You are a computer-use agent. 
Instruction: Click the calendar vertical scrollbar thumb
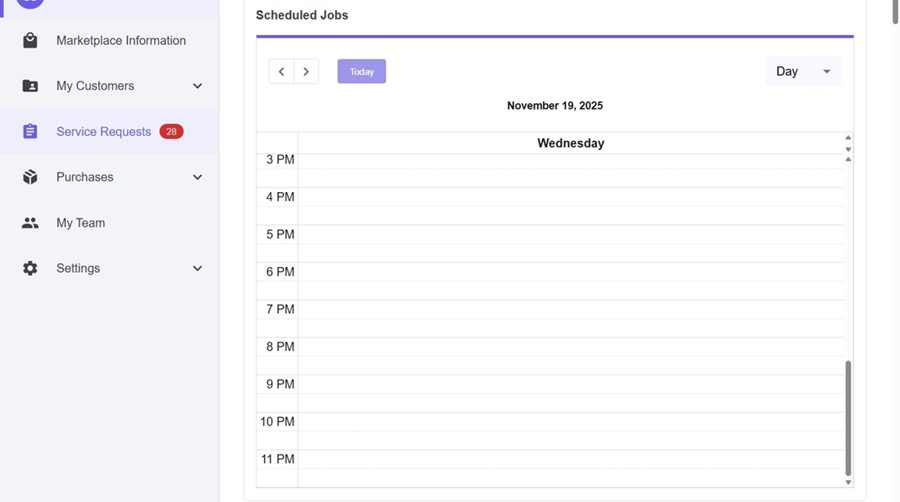pyautogui.click(x=848, y=418)
